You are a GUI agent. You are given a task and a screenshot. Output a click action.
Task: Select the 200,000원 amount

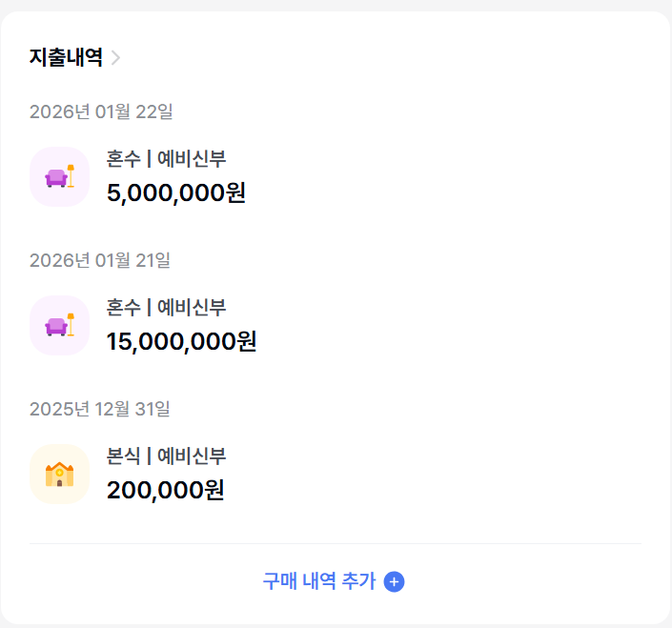click(166, 490)
